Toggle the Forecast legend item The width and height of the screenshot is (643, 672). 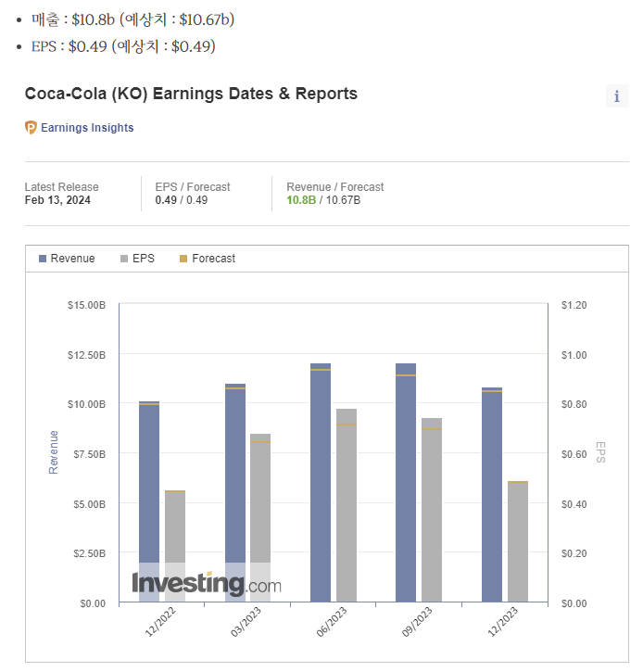click(x=208, y=259)
